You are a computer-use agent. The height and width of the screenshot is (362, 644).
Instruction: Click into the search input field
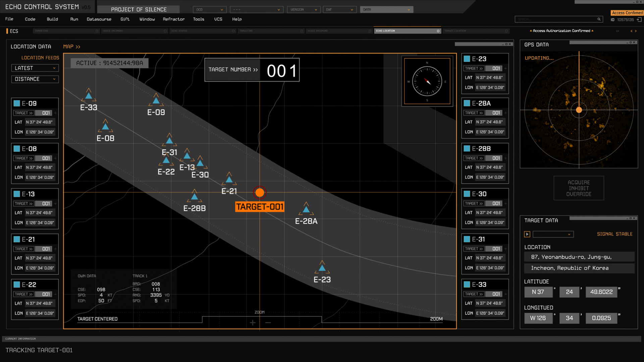click(555, 19)
